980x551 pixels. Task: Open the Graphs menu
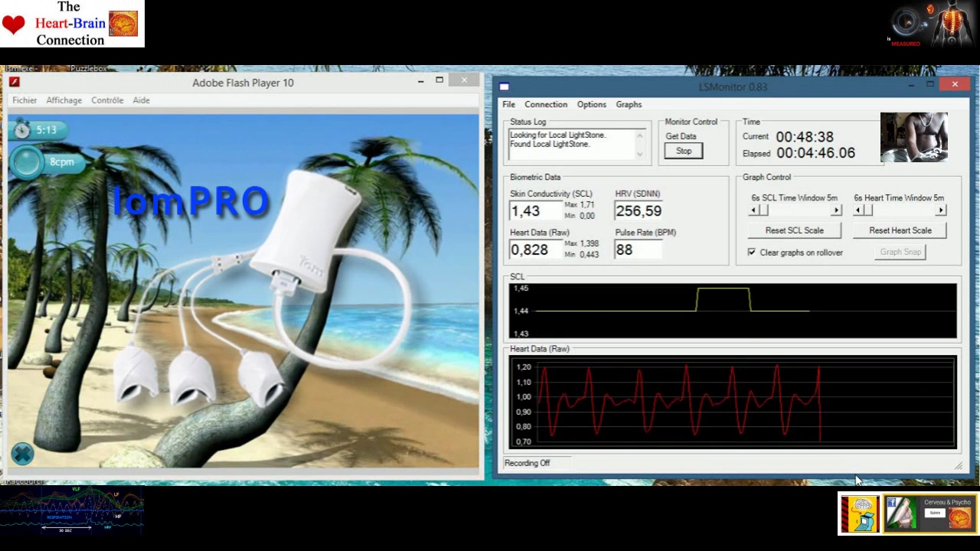629,105
